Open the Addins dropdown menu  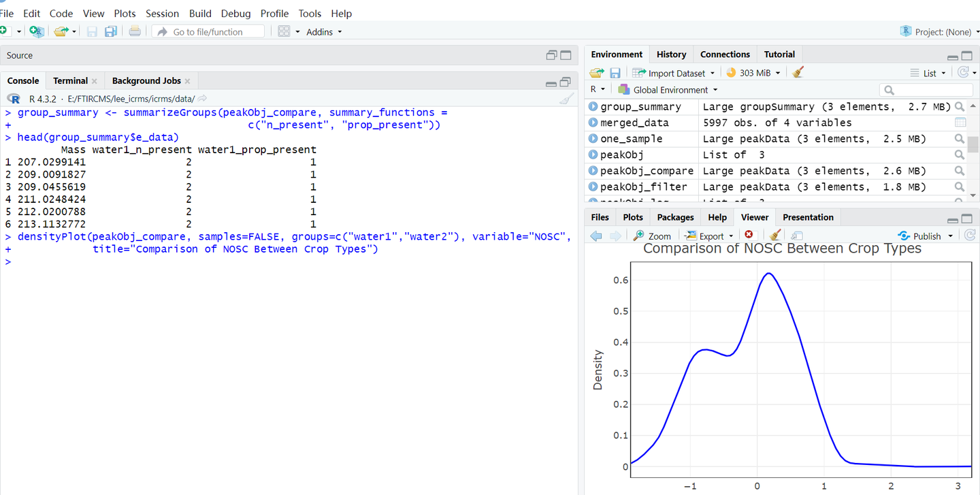coord(324,32)
